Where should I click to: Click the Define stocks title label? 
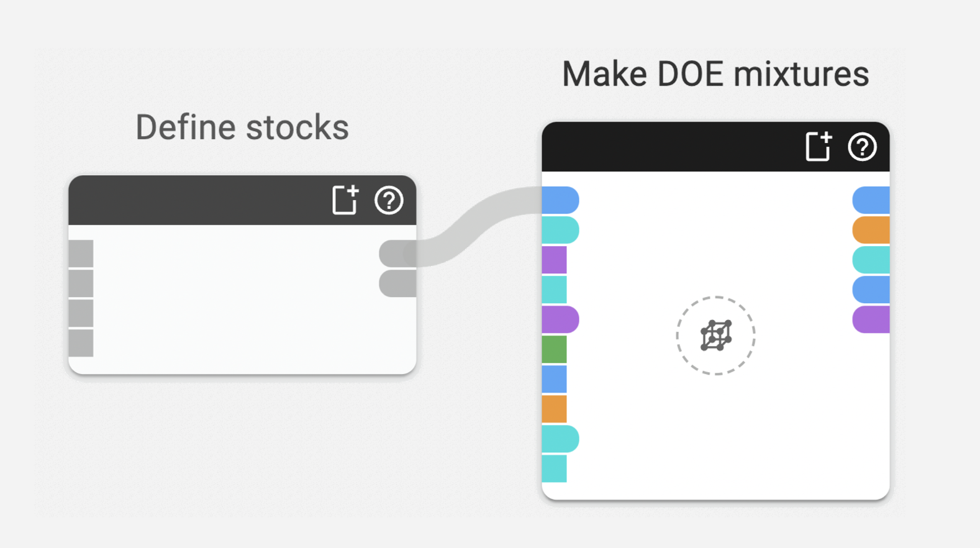242,127
